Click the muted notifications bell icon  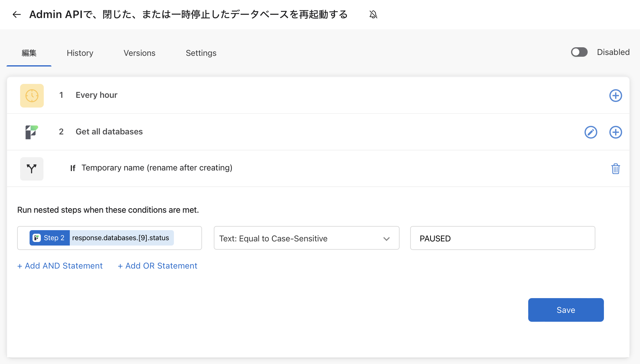coord(373,14)
